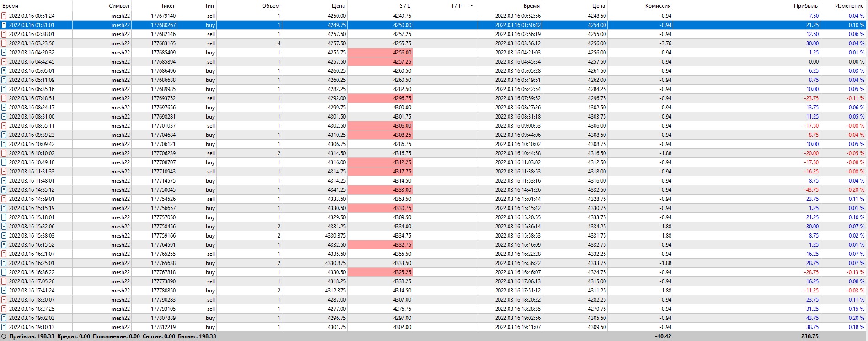Click the trade icon of row 2022.03.16 06:35:16
Screen dimensions: 868x341
4,89
